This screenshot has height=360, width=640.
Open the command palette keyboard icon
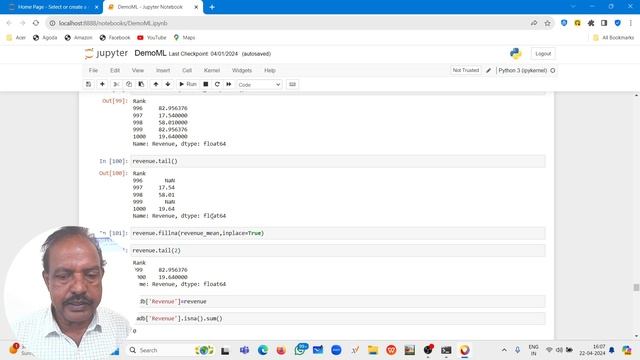pos(292,84)
